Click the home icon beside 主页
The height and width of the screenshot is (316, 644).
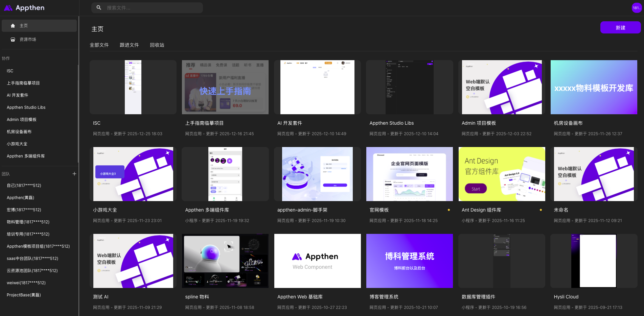[13, 26]
